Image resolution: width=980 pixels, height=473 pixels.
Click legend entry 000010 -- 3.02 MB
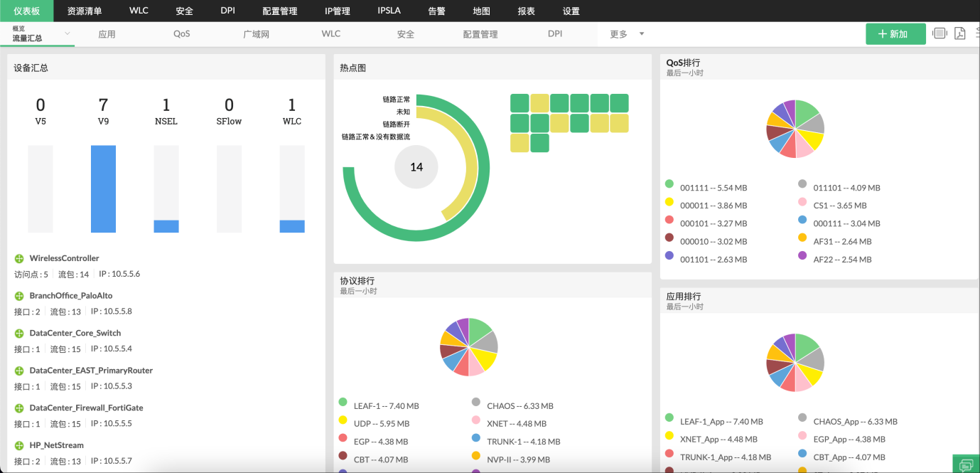coord(714,242)
